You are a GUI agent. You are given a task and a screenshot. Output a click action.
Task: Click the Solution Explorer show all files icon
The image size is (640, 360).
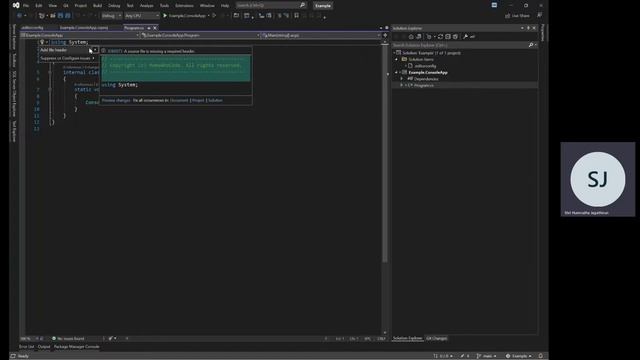[x=455, y=37]
